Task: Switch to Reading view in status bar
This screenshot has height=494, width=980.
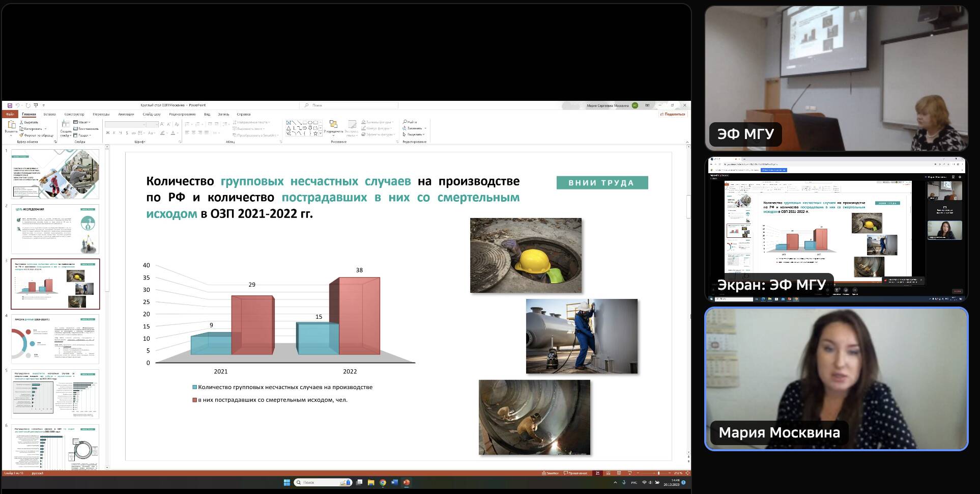Action: [619, 473]
